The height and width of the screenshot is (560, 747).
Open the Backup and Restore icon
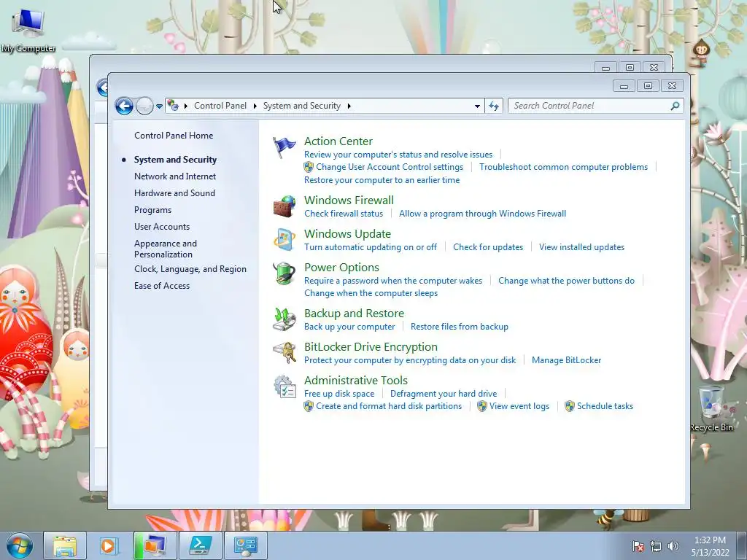point(284,319)
